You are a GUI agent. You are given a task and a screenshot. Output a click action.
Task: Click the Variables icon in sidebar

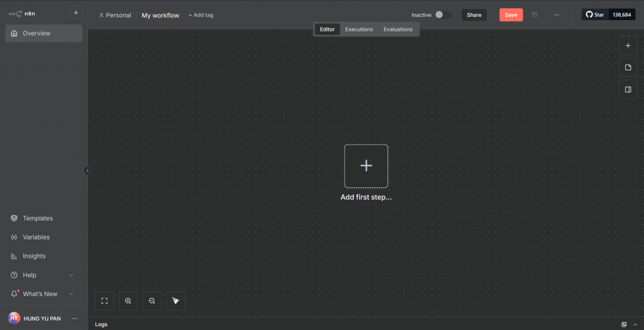[x=14, y=237]
